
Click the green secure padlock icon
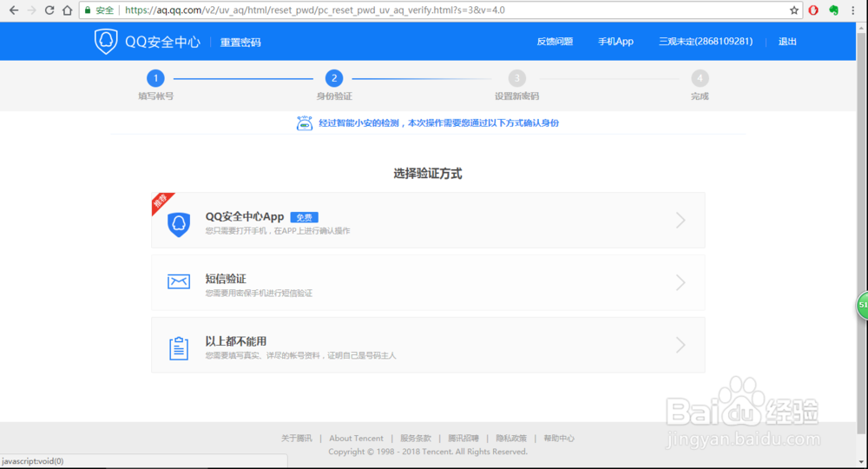coord(88,10)
